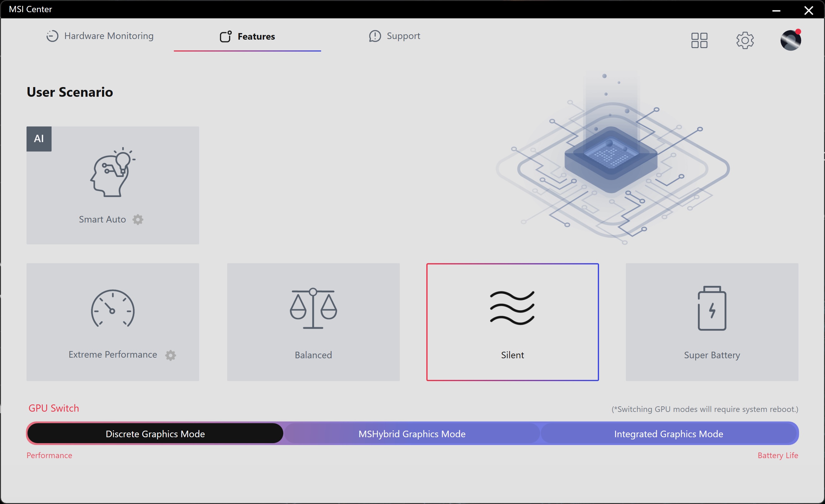Image resolution: width=825 pixels, height=504 pixels.
Task: Switch to MSHybrid Graphics Mode
Action: [412, 434]
